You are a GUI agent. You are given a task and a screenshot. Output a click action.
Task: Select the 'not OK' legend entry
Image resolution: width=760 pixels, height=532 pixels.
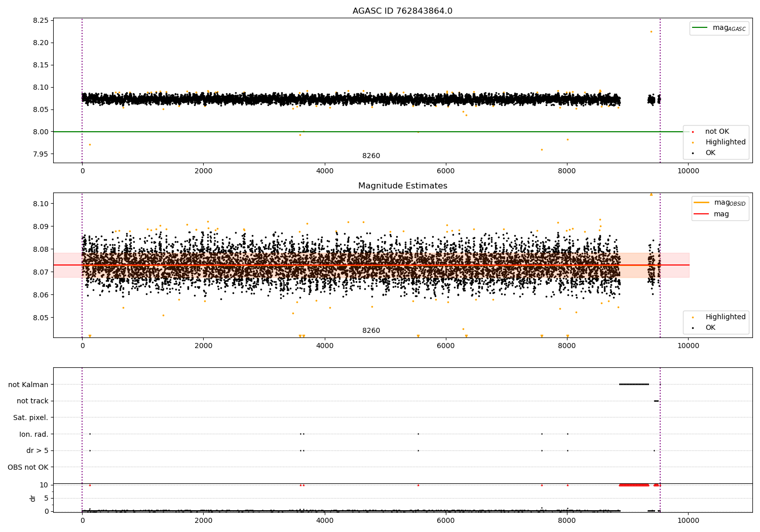(x=717, y=132)
